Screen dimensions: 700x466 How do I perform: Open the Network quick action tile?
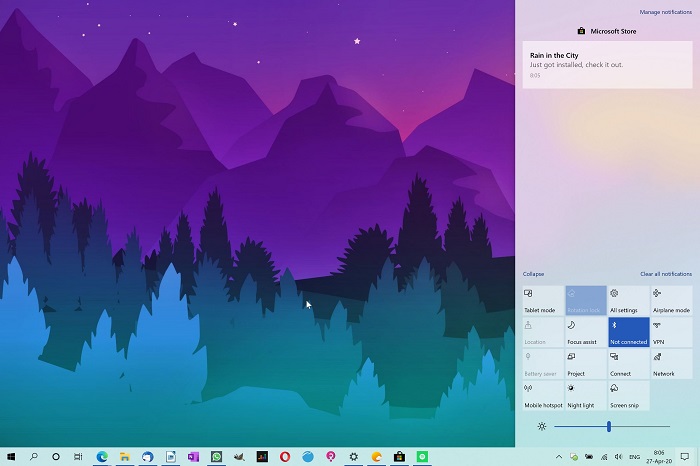click(x=671, y=363)
